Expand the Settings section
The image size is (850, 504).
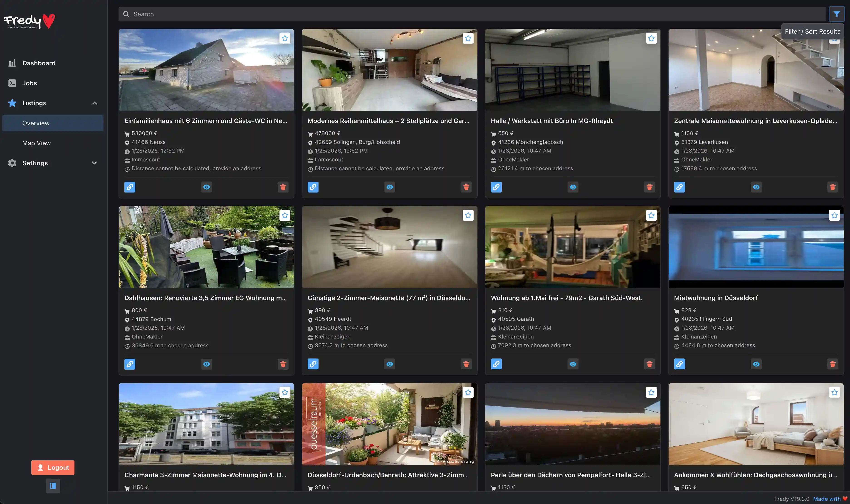click(94, 163)
